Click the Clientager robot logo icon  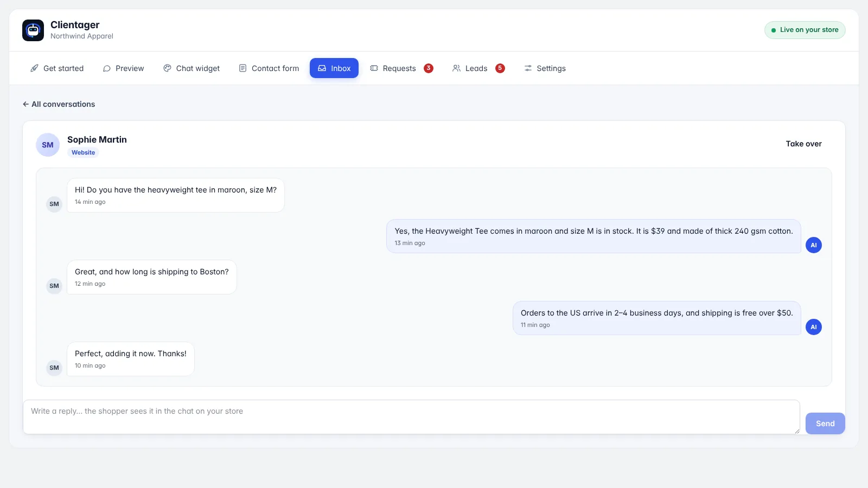33,30
